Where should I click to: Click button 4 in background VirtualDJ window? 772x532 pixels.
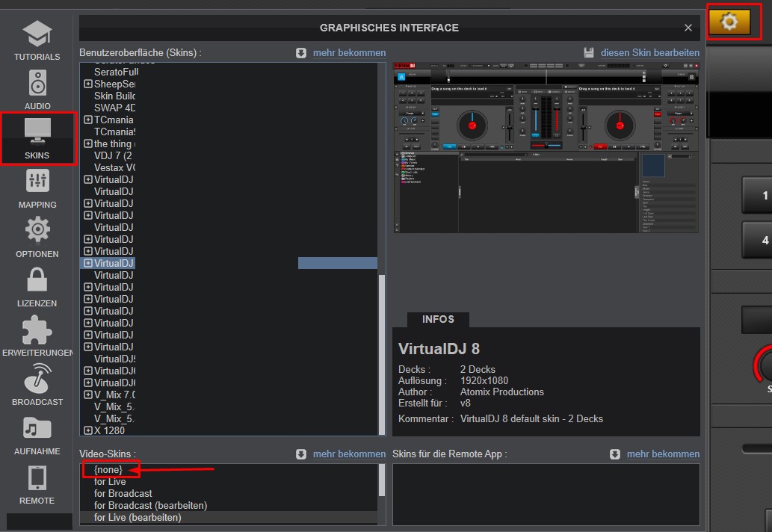[x=759, y=240]
